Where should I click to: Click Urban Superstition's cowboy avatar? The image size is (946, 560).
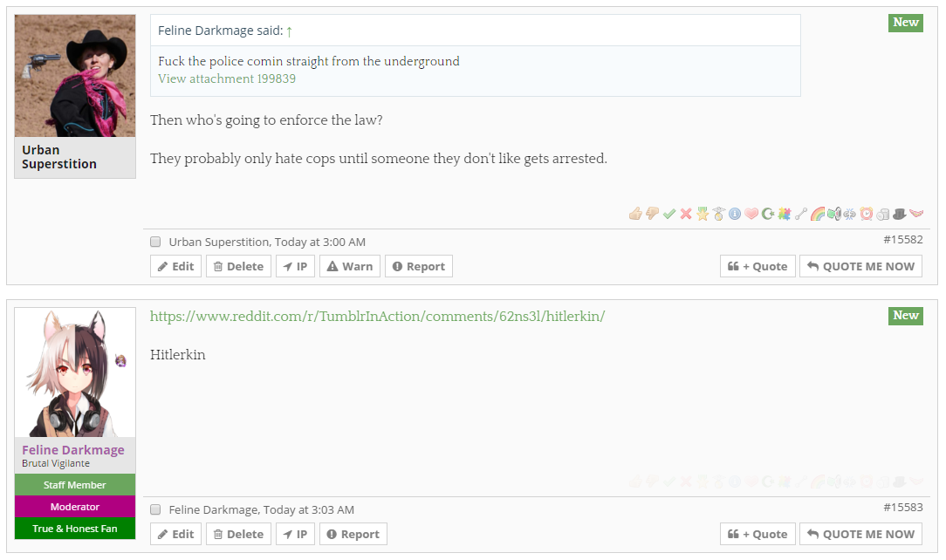[x=75, y=76]
